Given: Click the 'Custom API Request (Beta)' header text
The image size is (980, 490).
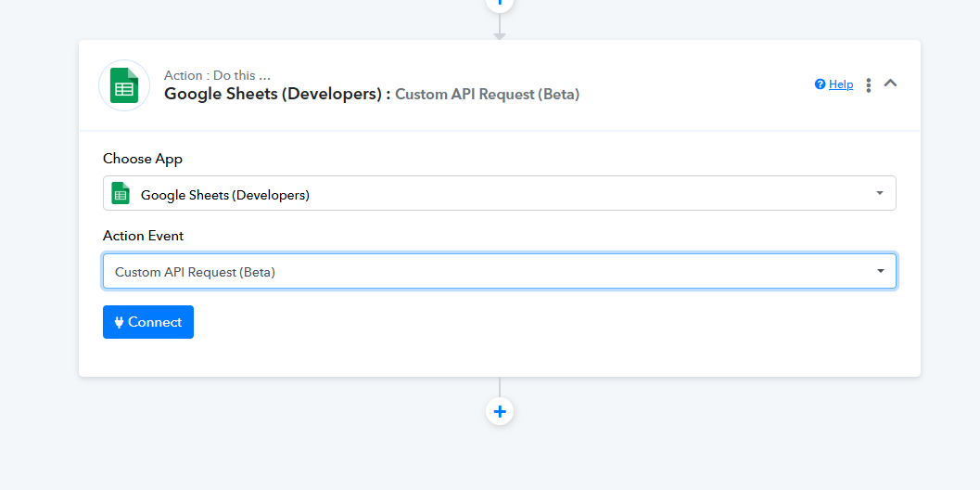Looking at the screenshot, I should 488,95.
